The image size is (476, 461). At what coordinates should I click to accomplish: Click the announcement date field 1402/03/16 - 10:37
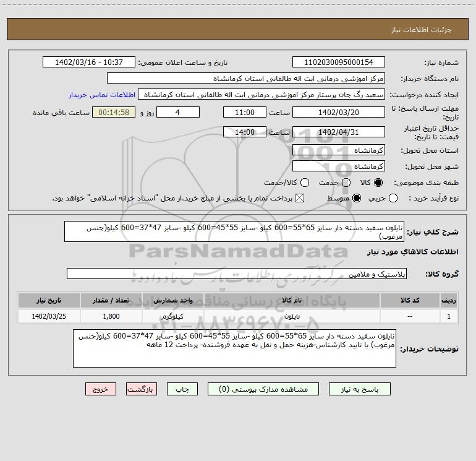(x=89, y=62)
